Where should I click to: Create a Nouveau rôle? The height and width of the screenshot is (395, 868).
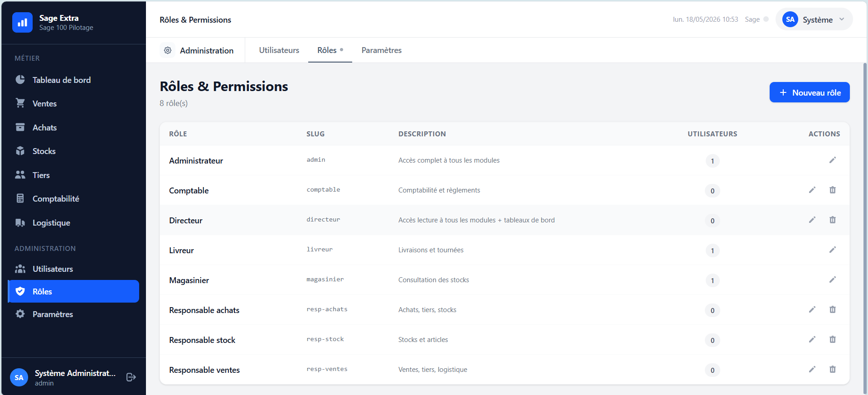point(810,92)
